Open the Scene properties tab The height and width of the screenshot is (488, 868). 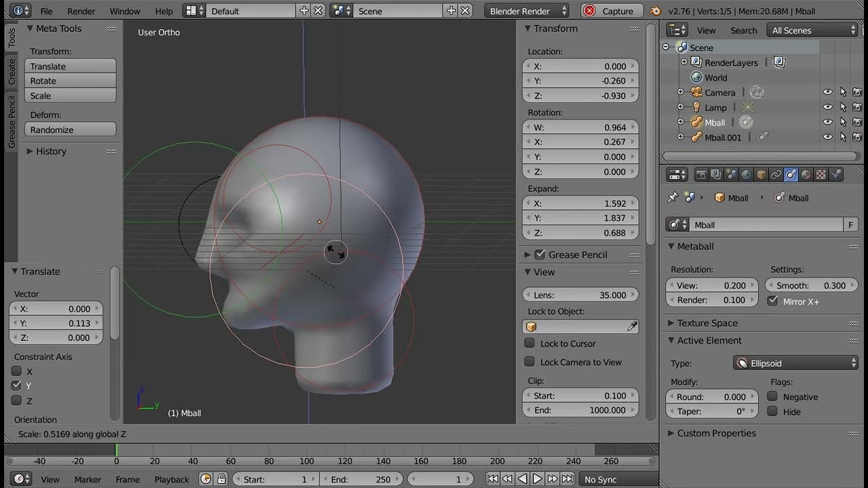731,174
